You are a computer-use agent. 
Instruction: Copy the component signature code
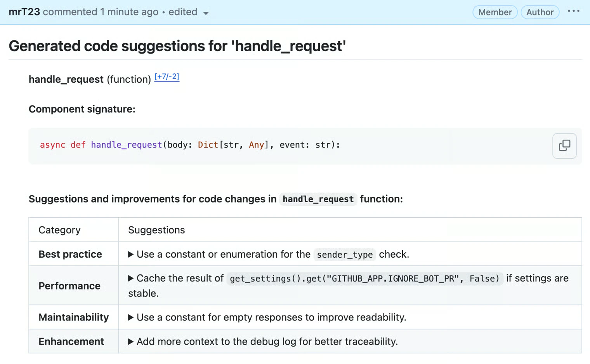coord(564,146)
